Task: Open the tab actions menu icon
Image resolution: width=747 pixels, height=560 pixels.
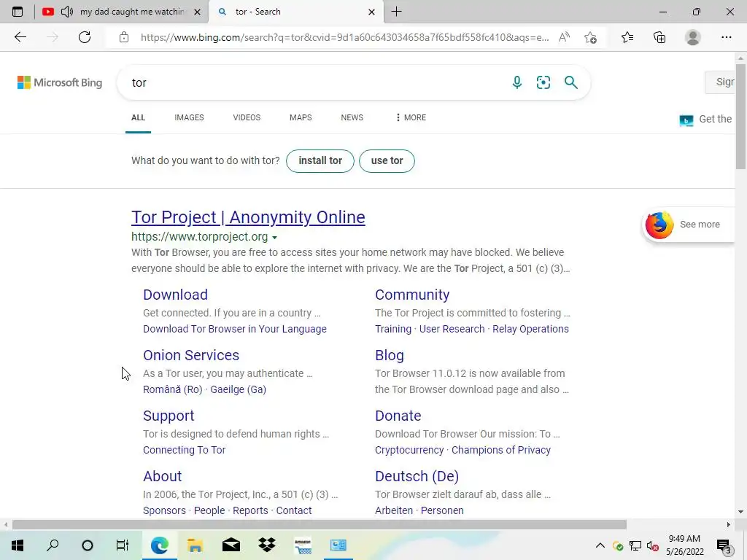Action: [18, 12]
